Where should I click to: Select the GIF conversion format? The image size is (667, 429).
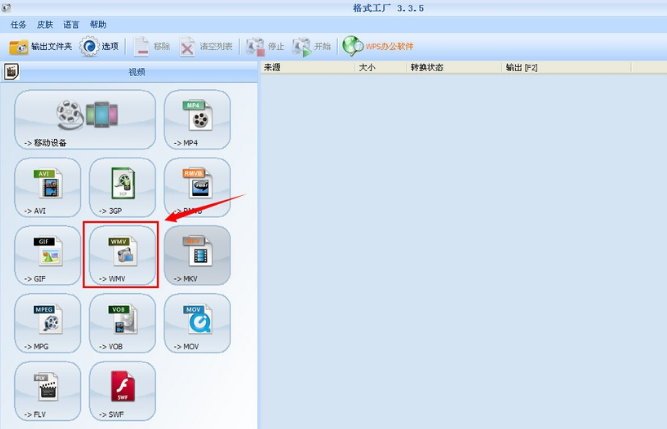pos(48,255)
